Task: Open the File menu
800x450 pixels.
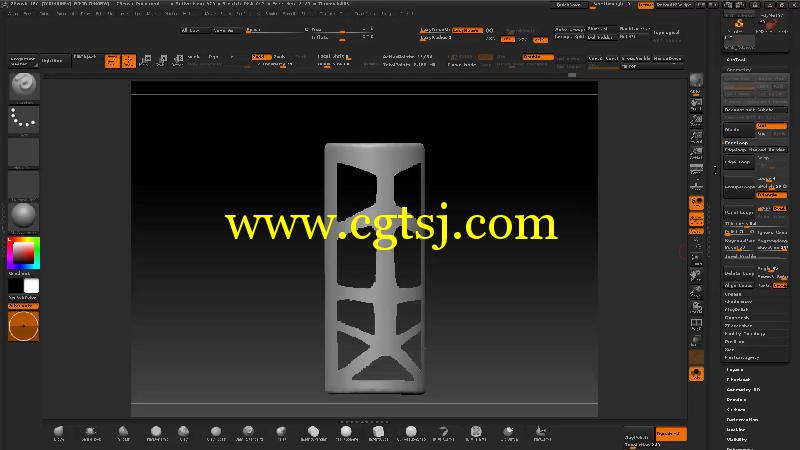Action: coord(110,13)
